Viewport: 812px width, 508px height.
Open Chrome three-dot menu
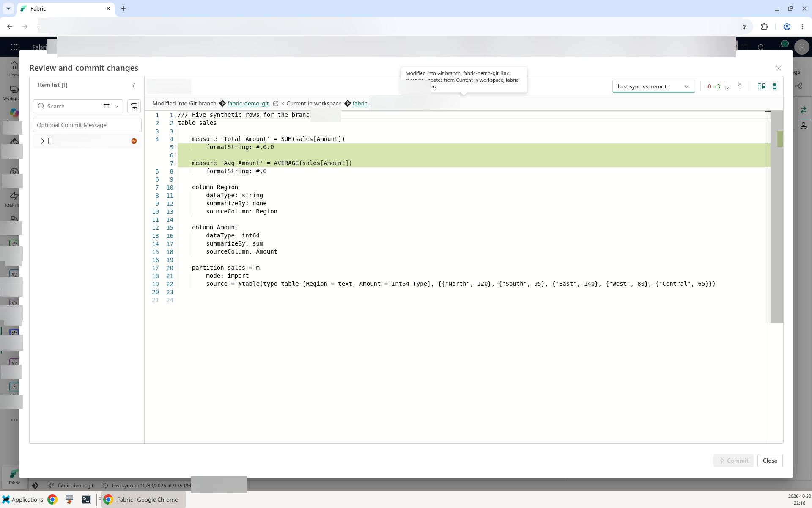802,27
